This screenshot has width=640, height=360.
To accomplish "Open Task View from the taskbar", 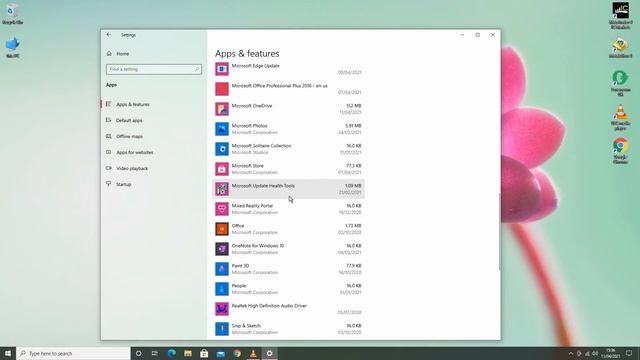I will tap(155, 353).
